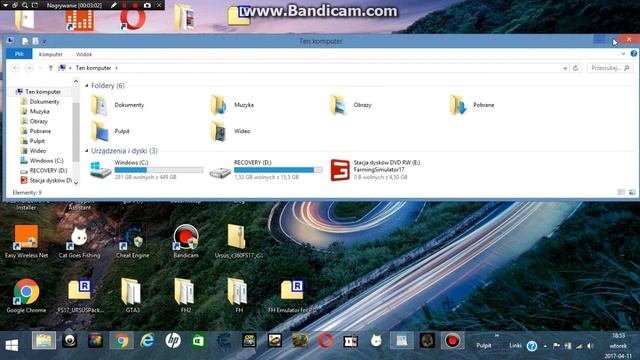Open Internet Explorer from the taskbar
The width and height of the screenshot is (640, 360).
[147, 340]
